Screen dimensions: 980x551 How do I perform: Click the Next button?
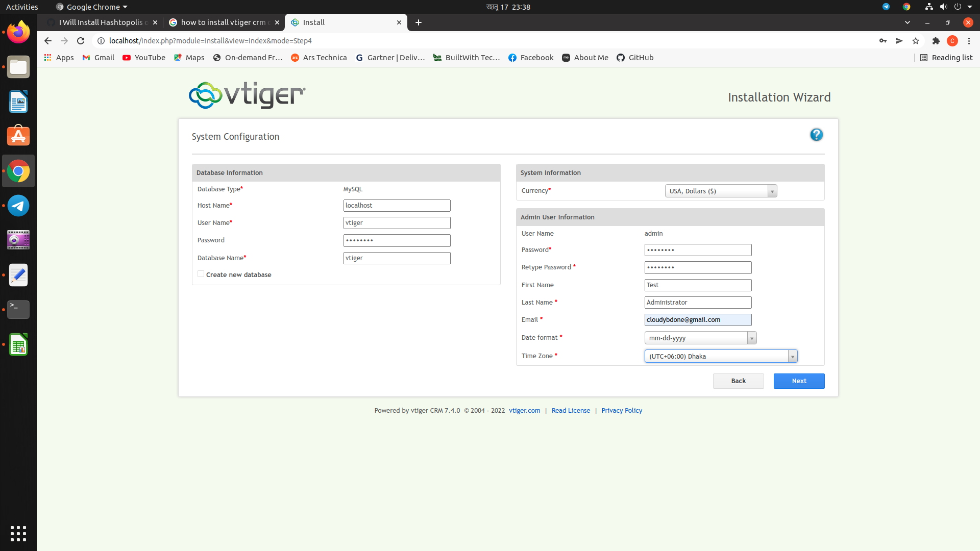[x=799, y=381]
